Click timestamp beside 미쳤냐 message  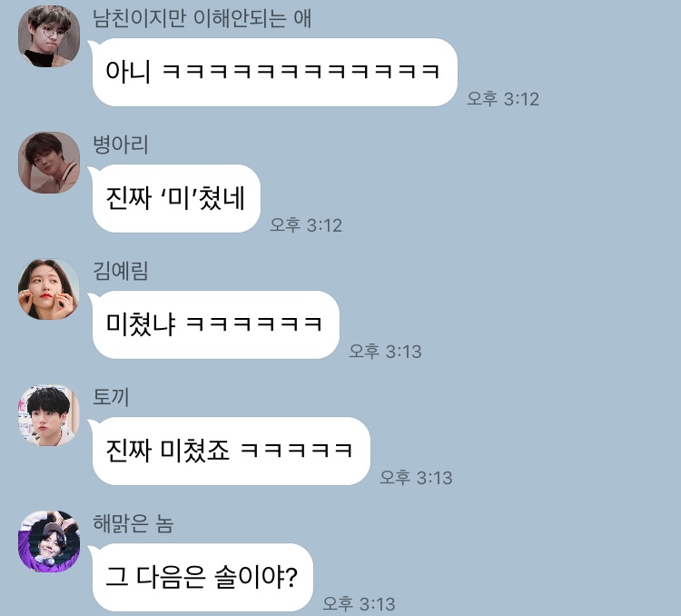point(385,352)
